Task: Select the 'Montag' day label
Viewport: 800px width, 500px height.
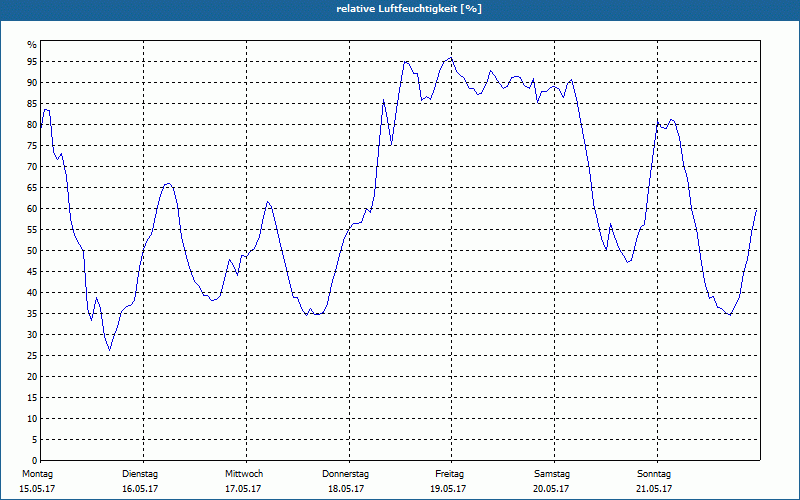Action: (37, 474)
